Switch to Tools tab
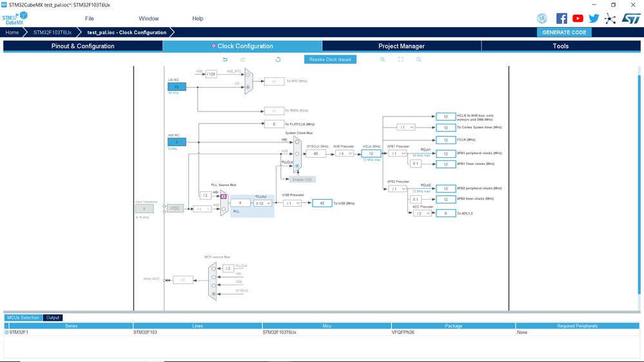This screenshot has height=362, width=644. click(x=561, y=46)
